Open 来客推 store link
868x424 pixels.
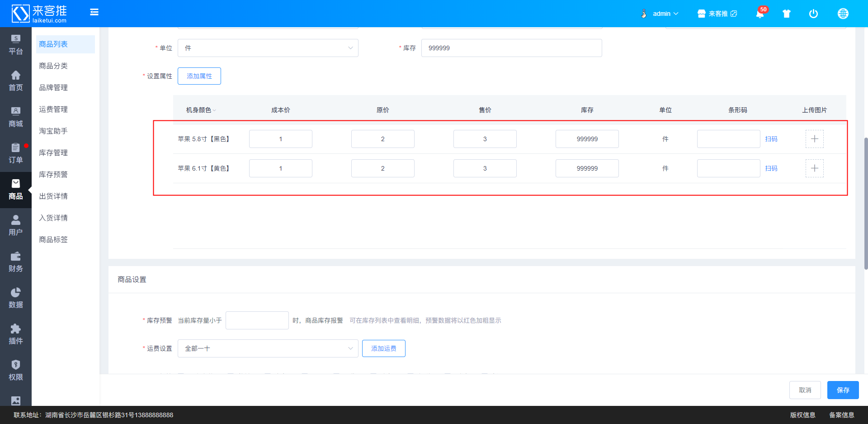coord(717,14)
